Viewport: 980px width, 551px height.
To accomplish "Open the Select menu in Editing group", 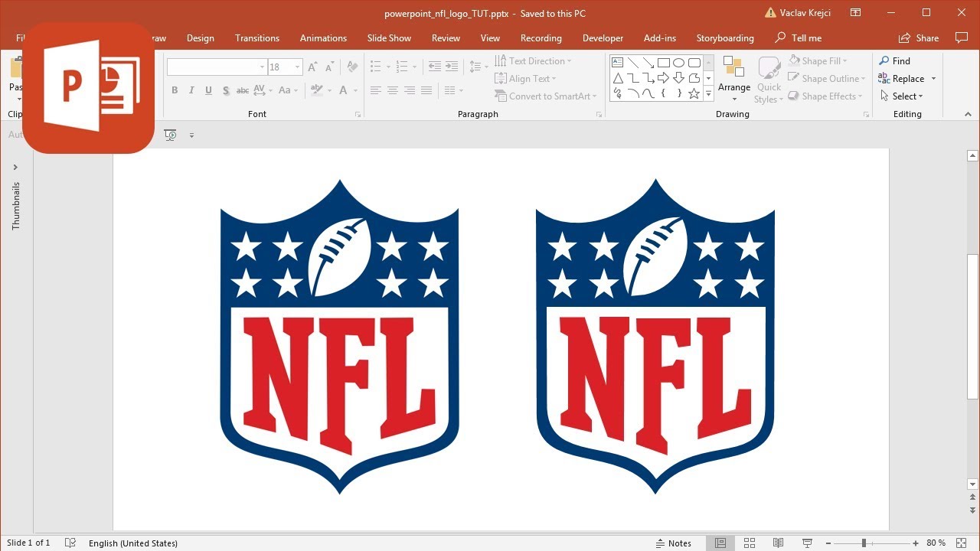I will 903,96.
